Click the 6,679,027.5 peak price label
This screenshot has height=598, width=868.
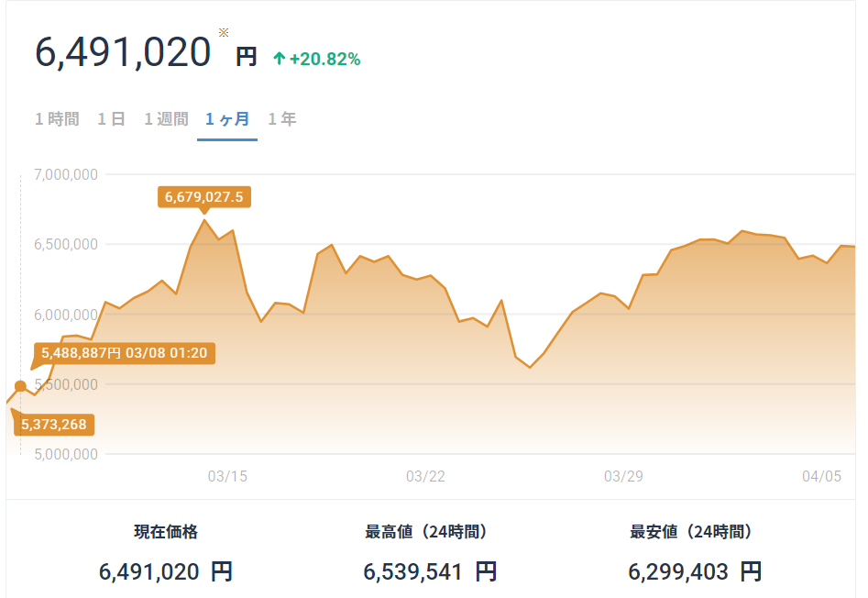tap(204, 197)
